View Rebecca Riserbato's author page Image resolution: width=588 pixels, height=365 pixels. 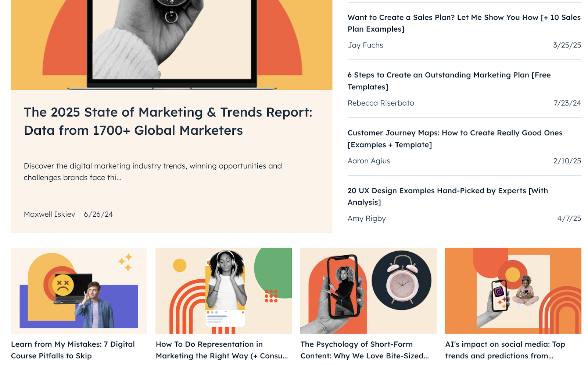point(381,103)
